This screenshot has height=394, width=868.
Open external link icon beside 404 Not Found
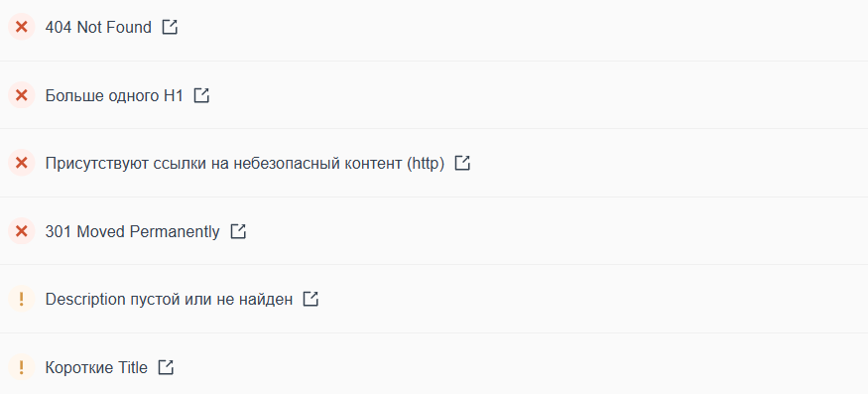[x=170, y=27]
